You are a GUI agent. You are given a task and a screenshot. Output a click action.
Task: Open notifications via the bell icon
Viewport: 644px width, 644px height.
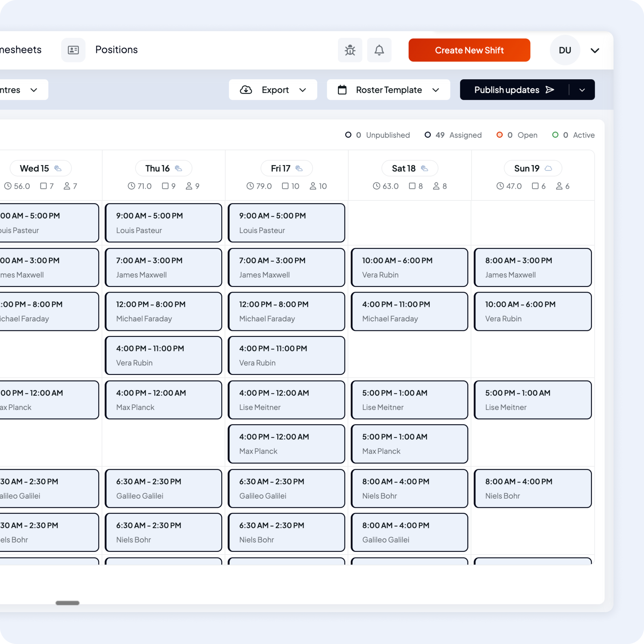click(x=379, y=50)
